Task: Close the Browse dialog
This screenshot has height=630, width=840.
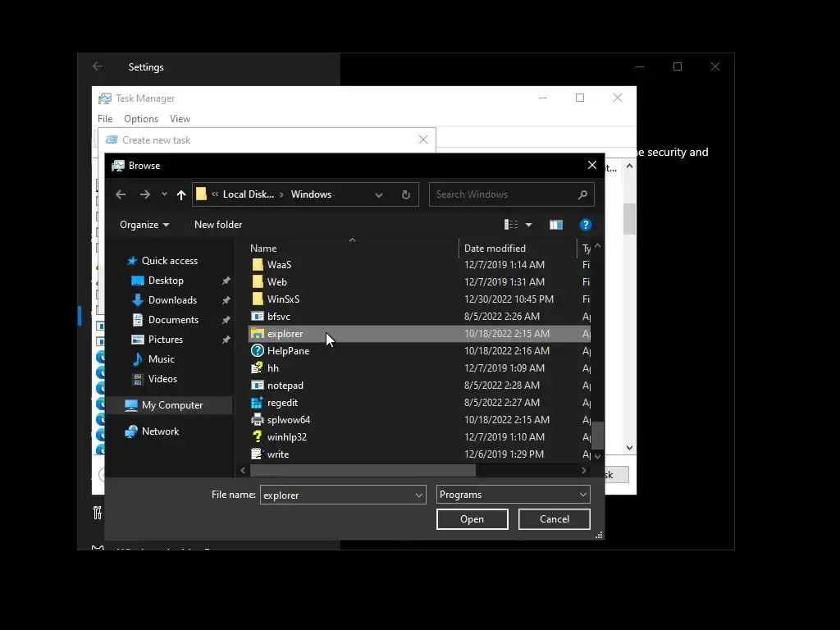Action: 592,165
